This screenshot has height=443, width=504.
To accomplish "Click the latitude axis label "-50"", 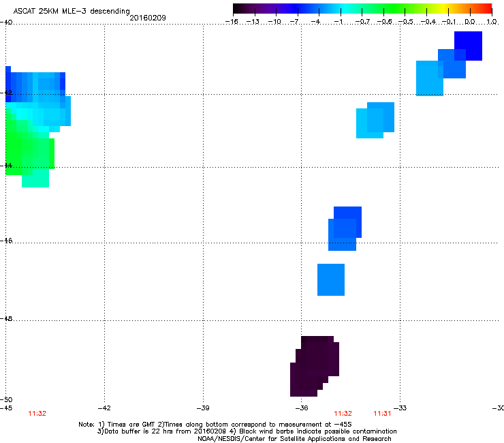I will click(x=6, y=399).
